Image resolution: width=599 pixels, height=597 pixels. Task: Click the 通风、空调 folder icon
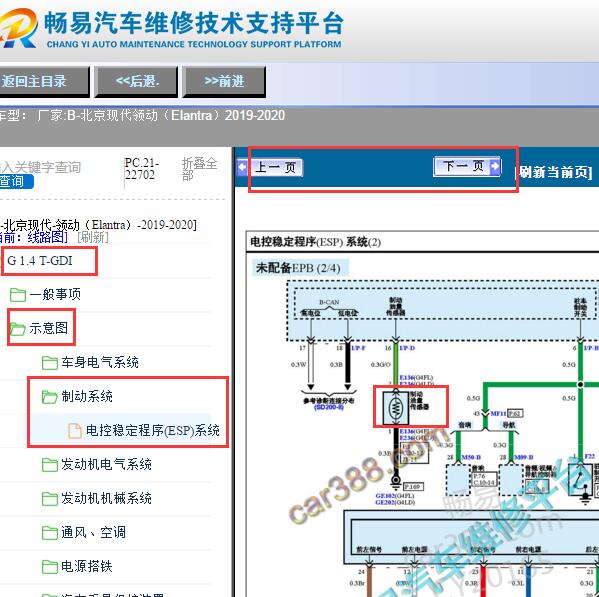tap(50, 532)
